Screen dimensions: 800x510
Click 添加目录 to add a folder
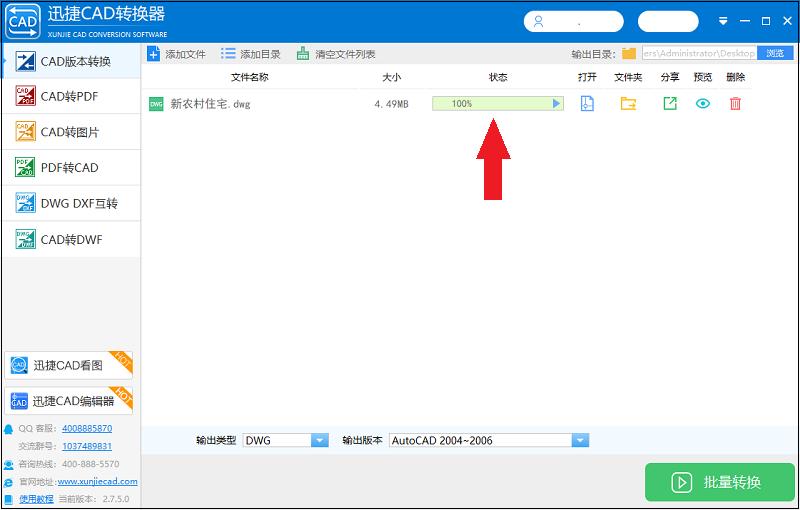[x=251, y=54]
